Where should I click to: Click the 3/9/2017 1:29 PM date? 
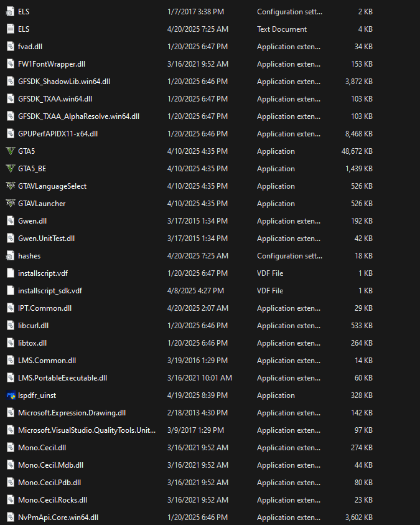tap(195, 430)
